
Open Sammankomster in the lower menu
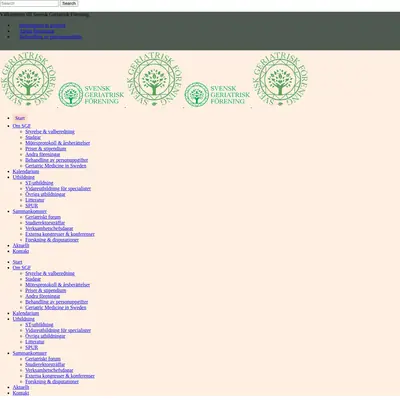tap(30, 353)
